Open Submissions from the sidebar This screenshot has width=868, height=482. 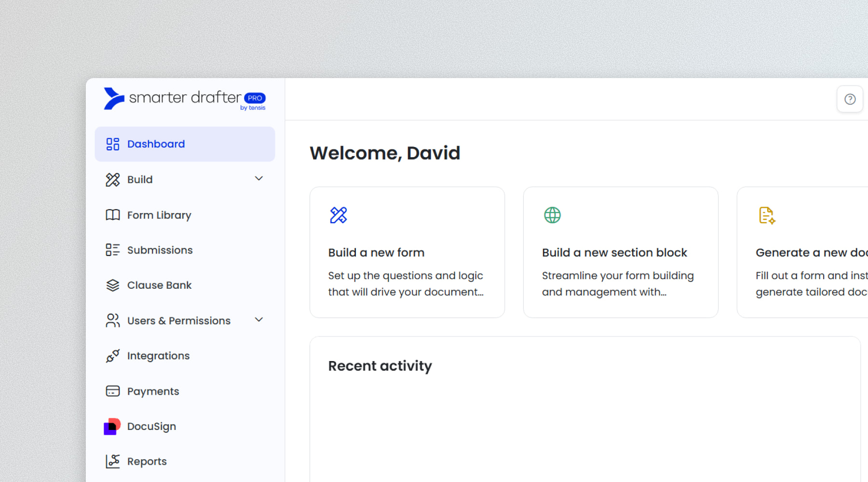(160, 250)
